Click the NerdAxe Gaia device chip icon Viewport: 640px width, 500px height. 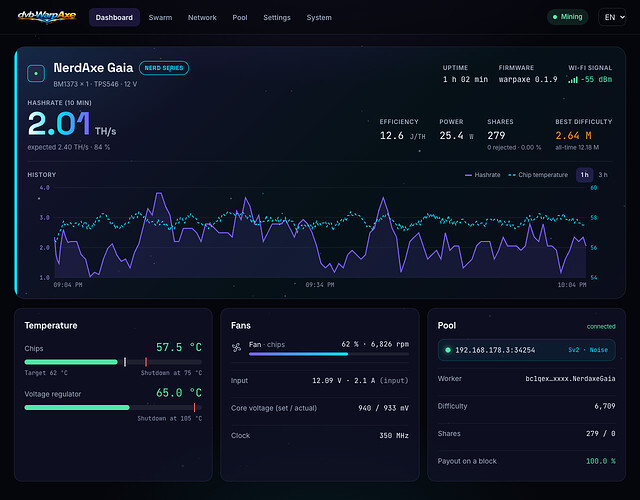[36, 73]
